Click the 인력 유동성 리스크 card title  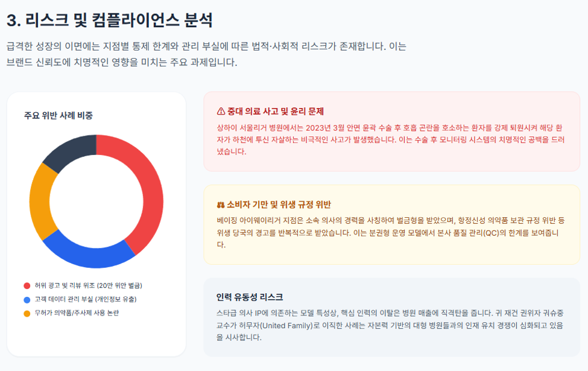(250, 297)
